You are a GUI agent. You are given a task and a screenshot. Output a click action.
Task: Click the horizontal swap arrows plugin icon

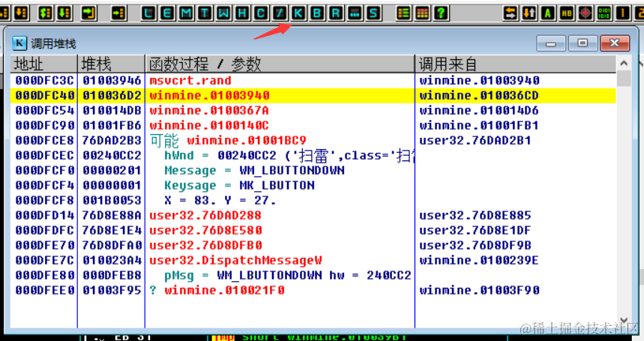[511, 13]
